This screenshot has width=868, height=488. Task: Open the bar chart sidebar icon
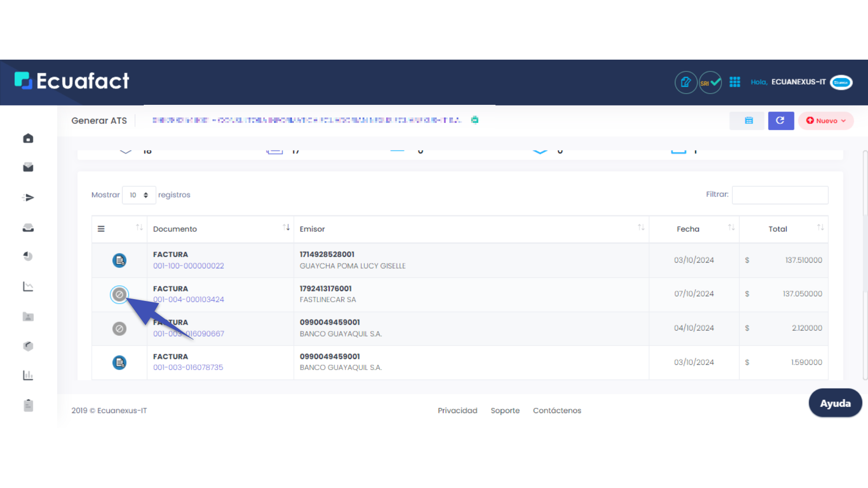click(28, 375)
